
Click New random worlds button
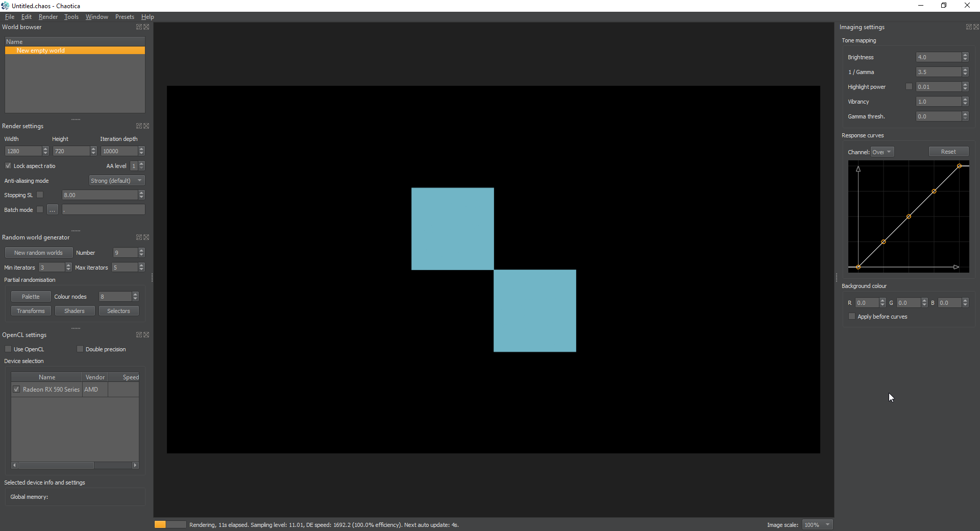pos(39,253)
